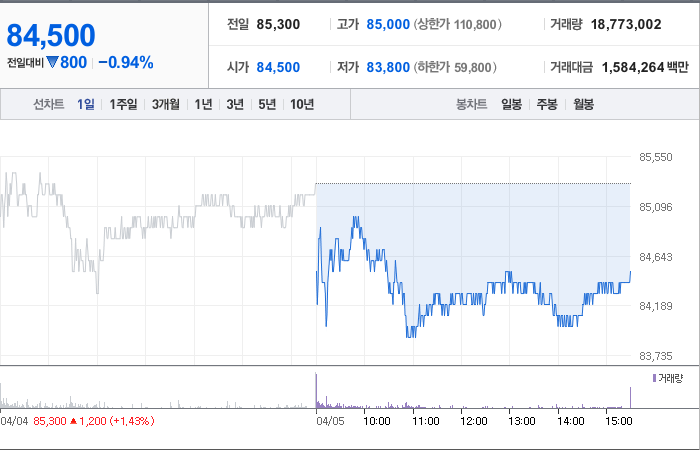Click the 85,550 price axis label
Viewport: 700px width, 450px height.
(656, 157)
